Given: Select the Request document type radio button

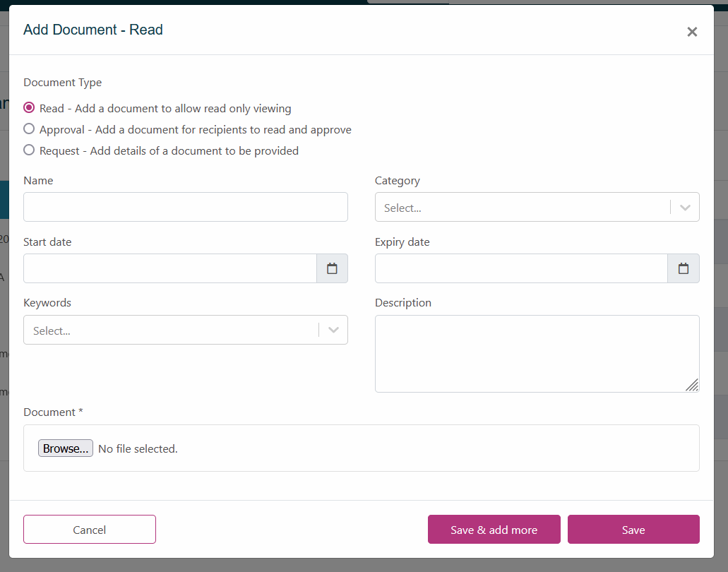Looking at the screenshot, I should pyautogui.click(x=29, y=150).
